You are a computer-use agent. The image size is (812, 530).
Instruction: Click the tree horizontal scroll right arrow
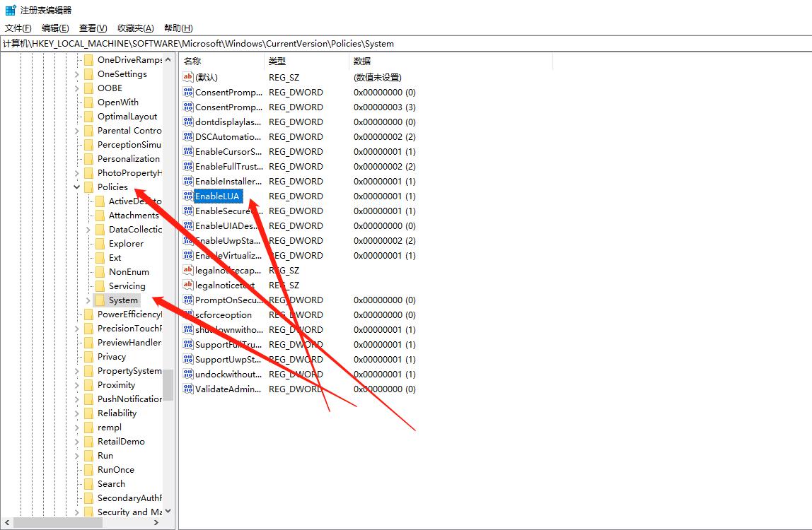pos(156,523)
